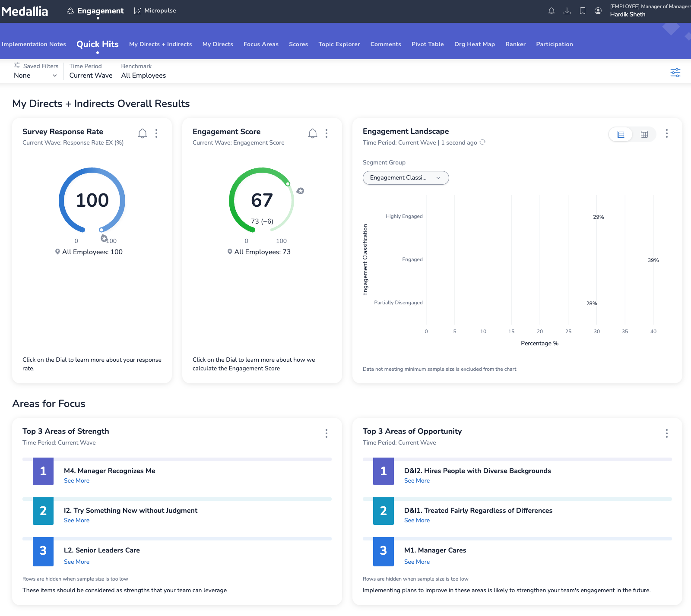Click the Engagement Score dial showing 67

[262, 200]
